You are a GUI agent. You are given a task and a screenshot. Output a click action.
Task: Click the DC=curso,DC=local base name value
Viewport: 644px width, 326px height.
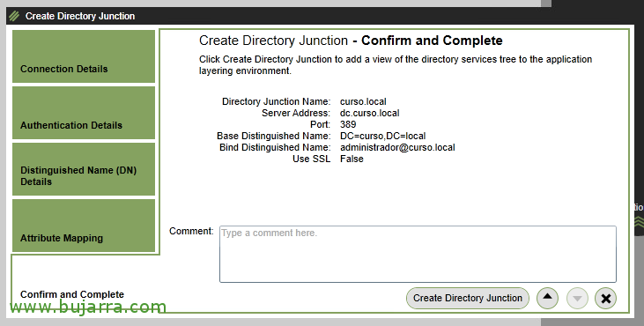[382, 136]
